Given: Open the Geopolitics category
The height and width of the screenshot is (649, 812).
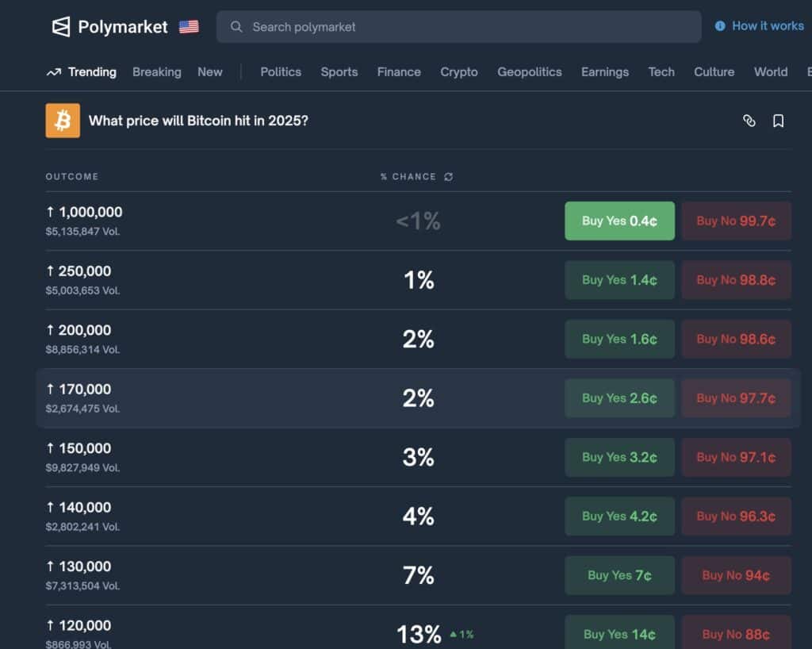Looking at the screenshot, I should tap(529, 72).
